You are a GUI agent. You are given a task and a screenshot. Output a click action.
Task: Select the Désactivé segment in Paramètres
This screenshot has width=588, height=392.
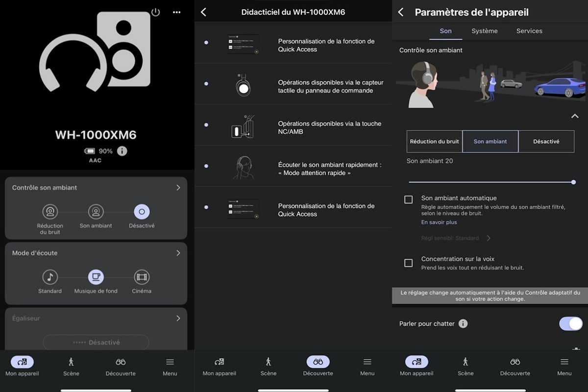[546, 141]
